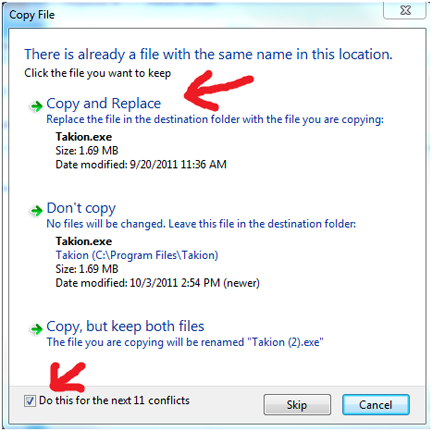This screenshot has width=432, height=431.
Task: Click Date modified 9/20/2011 11:36 AM line
Action: pos(141,165)
